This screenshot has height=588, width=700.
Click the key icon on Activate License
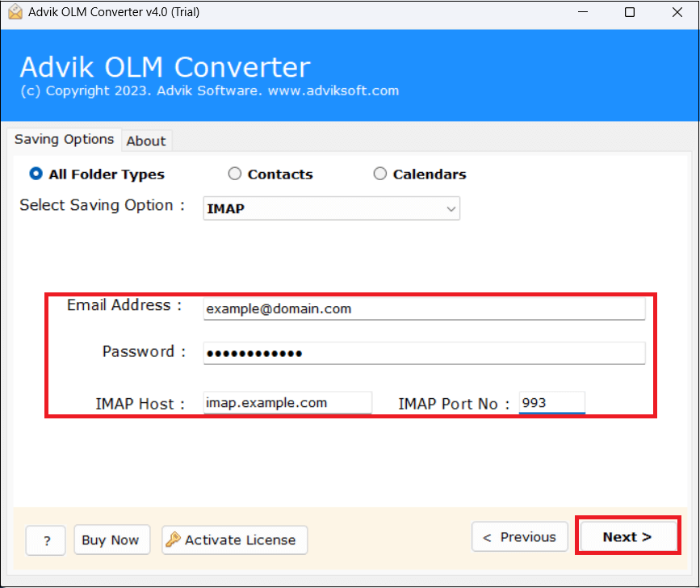(172, 540)
